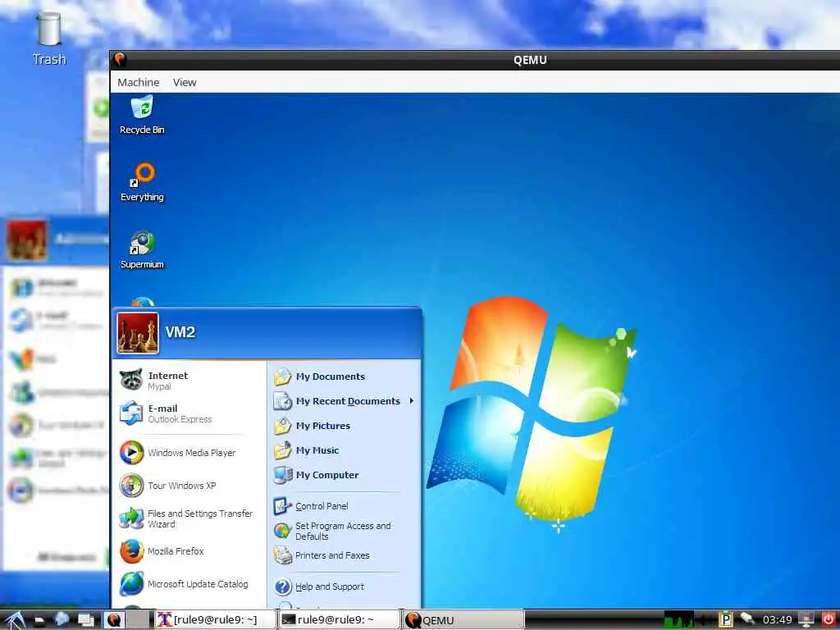Viewport: 840px width, 630px height.
Task: Open My Recent Documents icon
Action: 282,400
